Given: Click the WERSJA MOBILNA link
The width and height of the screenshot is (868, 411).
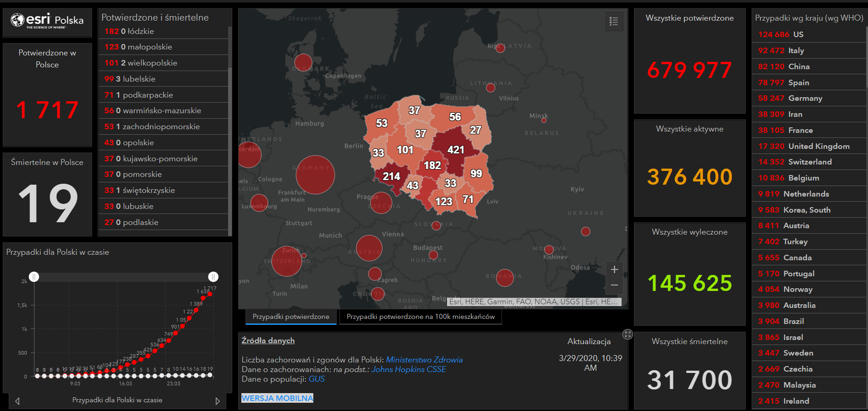Looking at the screenshot, I should point(277,398).
